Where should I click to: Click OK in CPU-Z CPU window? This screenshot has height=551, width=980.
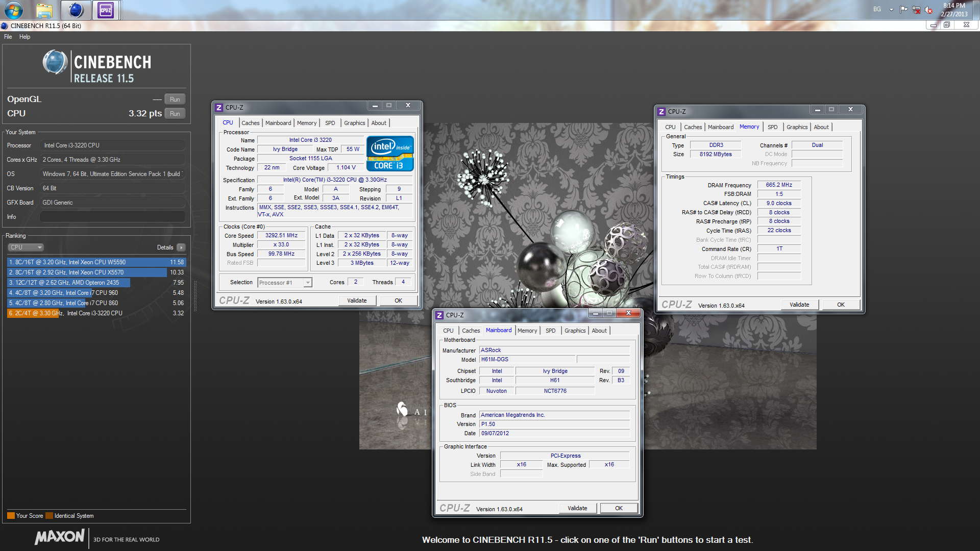pyautogui.click(x=399, y=300)
